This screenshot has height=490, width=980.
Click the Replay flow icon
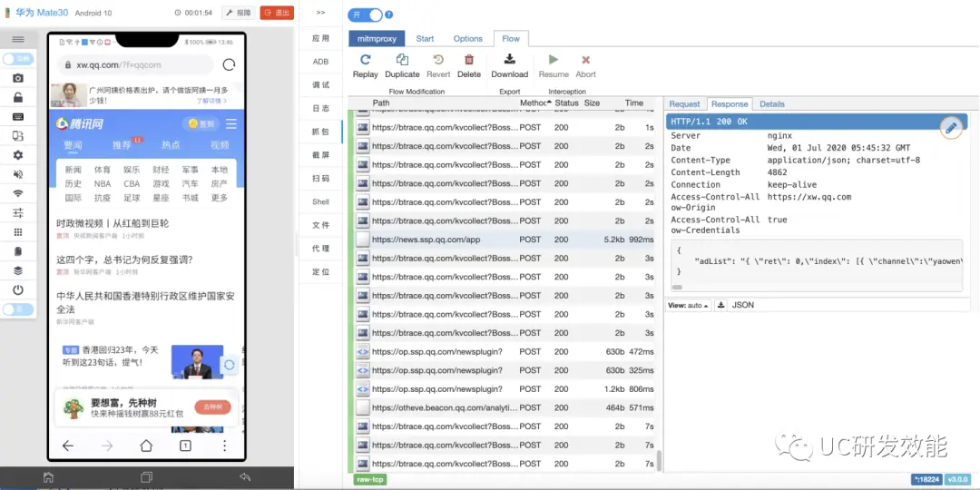(x=365, y=60)
